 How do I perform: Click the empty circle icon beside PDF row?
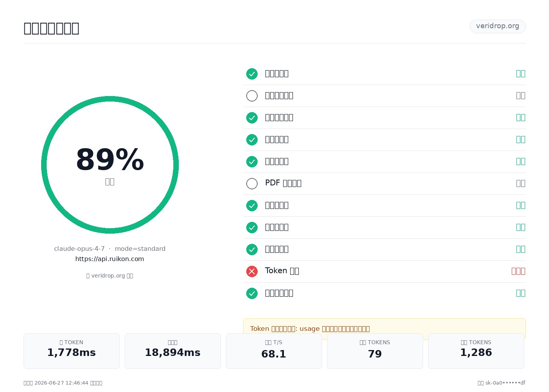click(252, 183)
